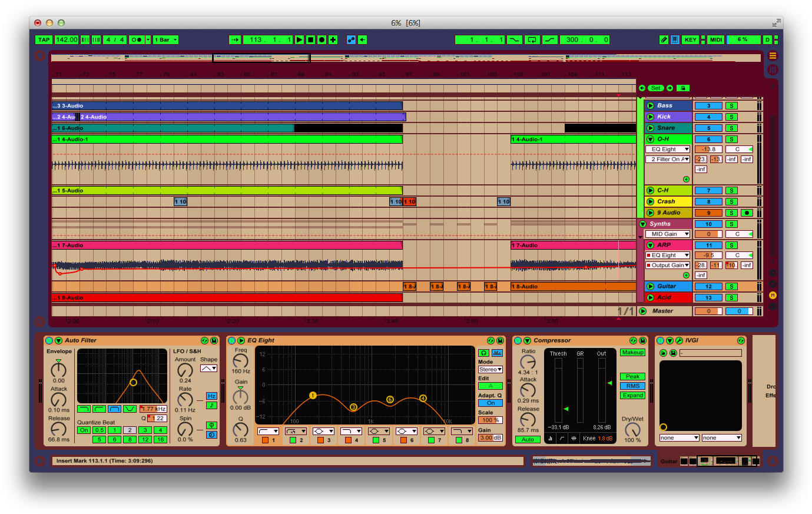Toggle the Follow playback icon

coord(235,40)
